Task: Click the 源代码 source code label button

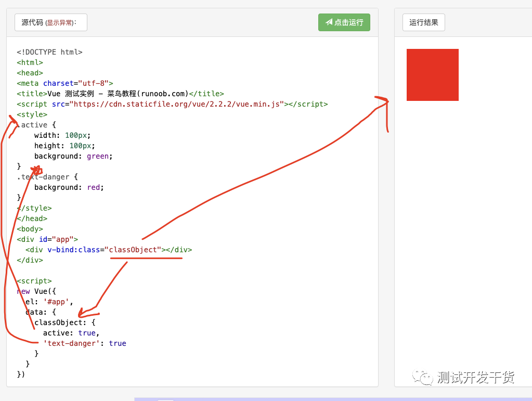Action: coord(51,22)
